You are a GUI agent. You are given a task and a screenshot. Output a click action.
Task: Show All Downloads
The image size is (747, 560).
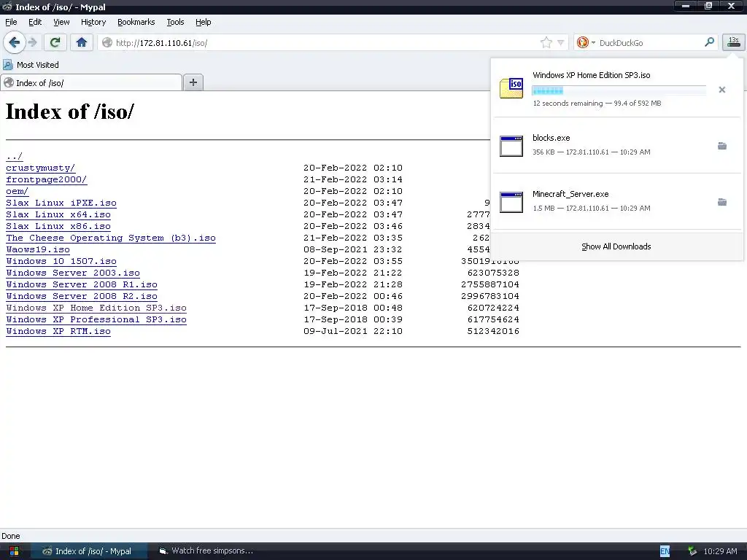[x=616, y=246]
